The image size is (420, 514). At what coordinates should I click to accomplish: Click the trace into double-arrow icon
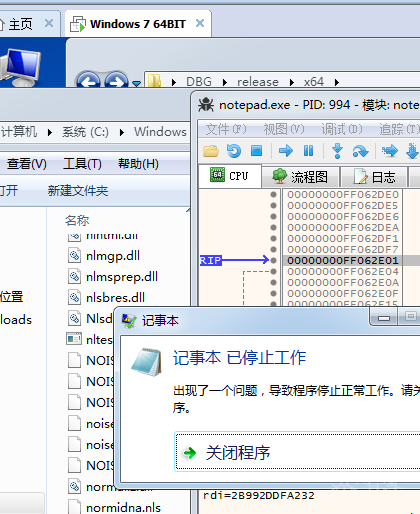(390, 151)
